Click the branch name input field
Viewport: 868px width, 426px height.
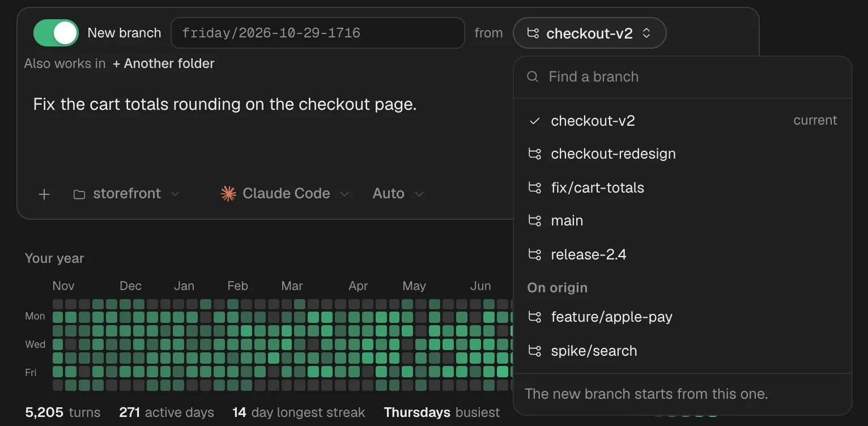318,33
